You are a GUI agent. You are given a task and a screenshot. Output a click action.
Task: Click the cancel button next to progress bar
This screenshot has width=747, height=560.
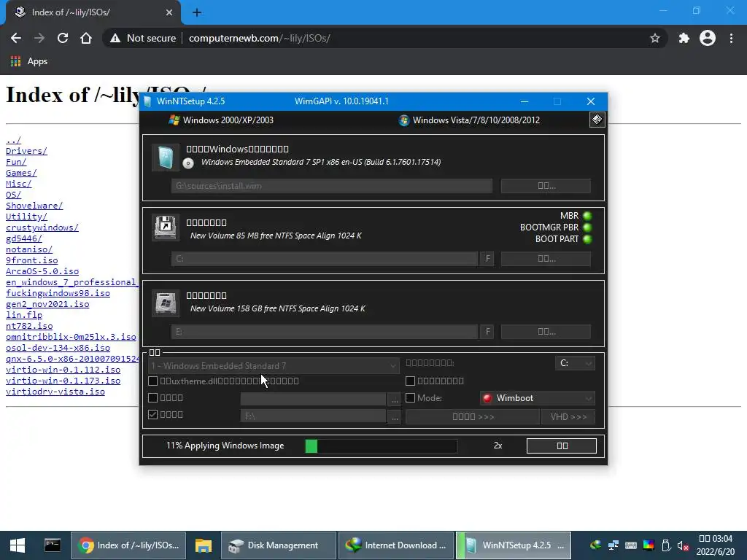[x=562, y=446]
